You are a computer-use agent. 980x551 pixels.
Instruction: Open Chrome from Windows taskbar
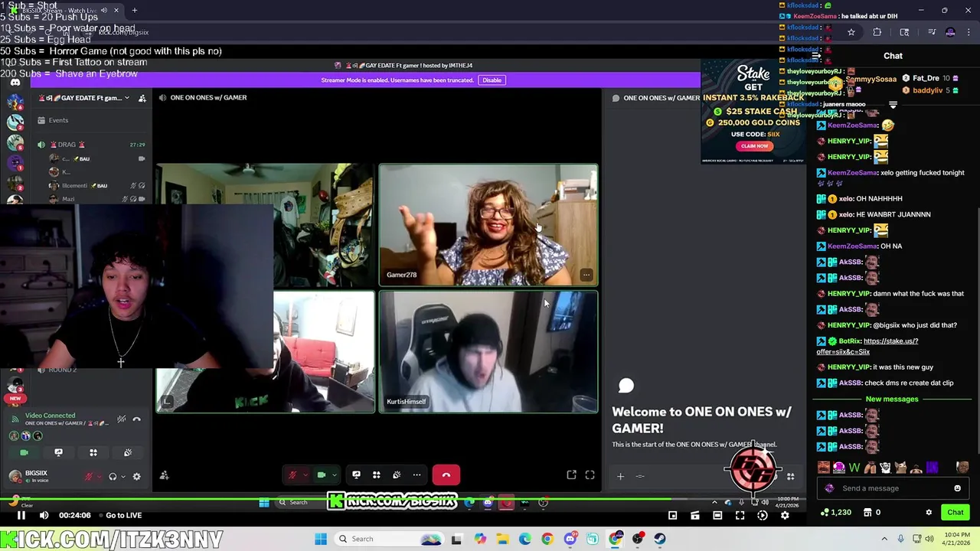click(x=547, y=539)
